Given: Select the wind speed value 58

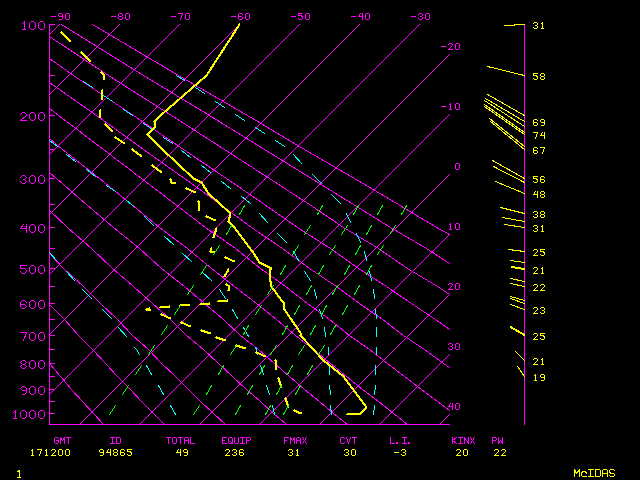Looking at the screenshot, I should [538, 76].
